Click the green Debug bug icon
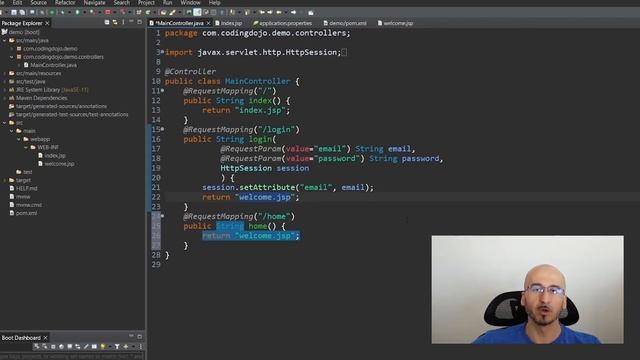This screenshot has height=360, width=640. (x=62, y=12)
